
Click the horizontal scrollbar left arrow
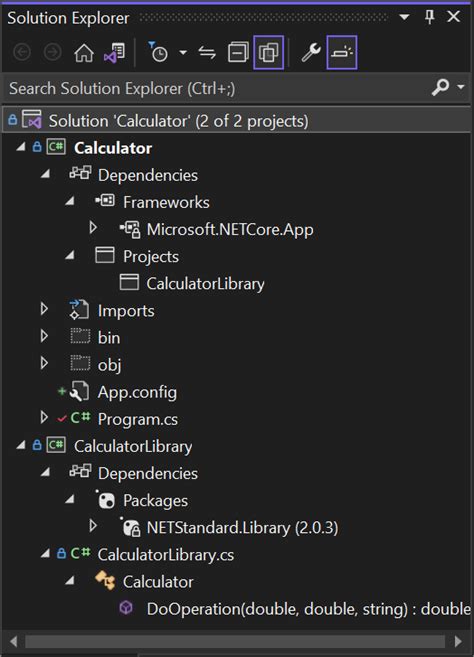coord(13,641)
